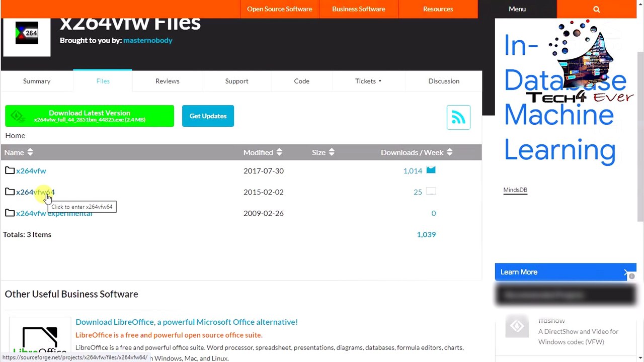644x362 pixels.
Task: Click the 25 downloads count
Action: coord(418,192)
